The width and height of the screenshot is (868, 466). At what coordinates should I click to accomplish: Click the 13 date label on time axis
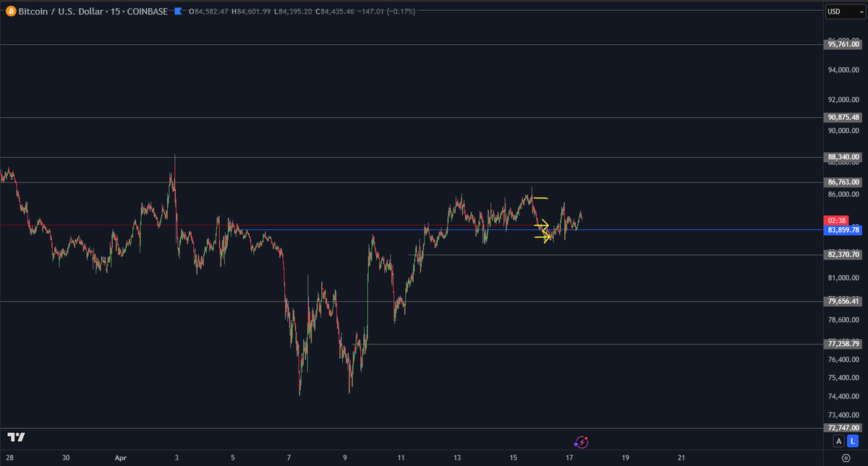click(x=457, y=458)
